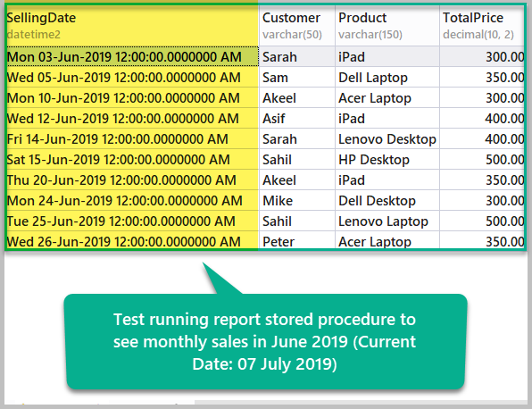Select customer Mike cell
The image size is (532, 409).
point(297,201)
